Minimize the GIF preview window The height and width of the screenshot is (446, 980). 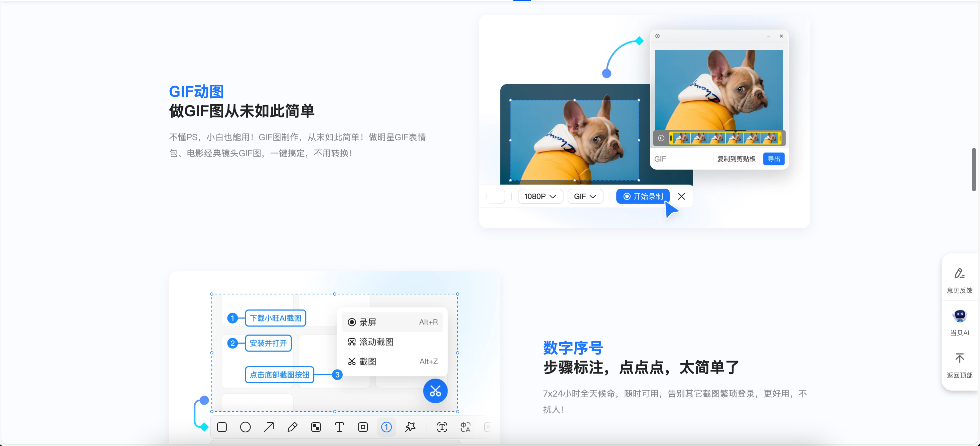point(769,36)
